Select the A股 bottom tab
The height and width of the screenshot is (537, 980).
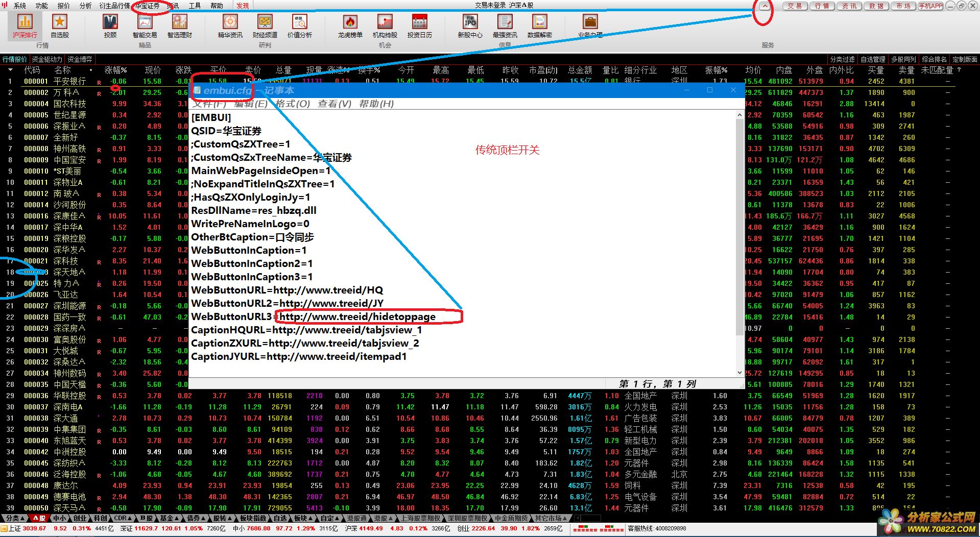39,518
